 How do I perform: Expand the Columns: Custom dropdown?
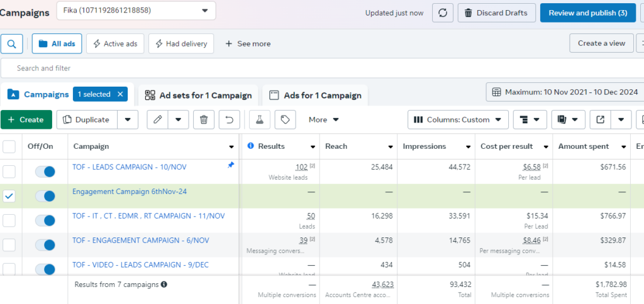pos(458,119)
